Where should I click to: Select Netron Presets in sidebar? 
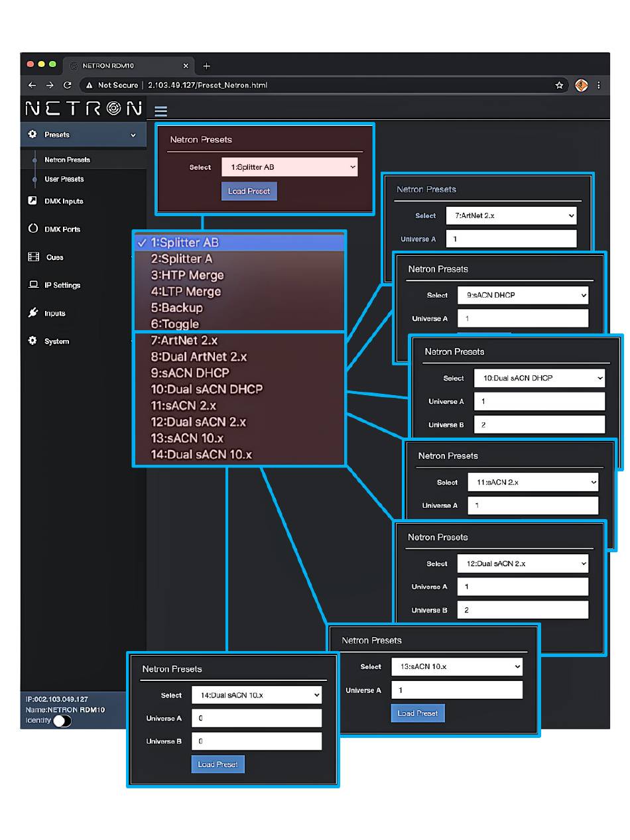pos(67,160)
